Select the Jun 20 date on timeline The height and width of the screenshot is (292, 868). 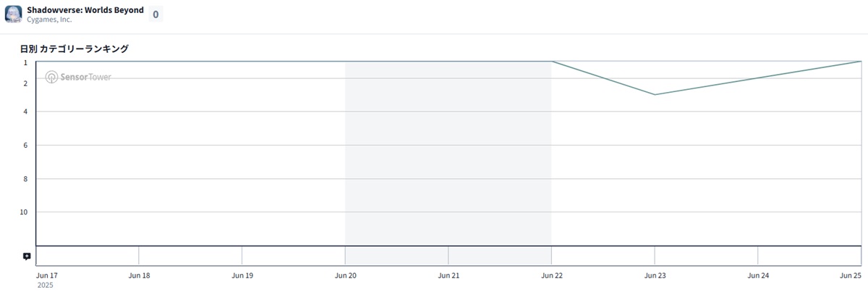[x=346, y=275]
